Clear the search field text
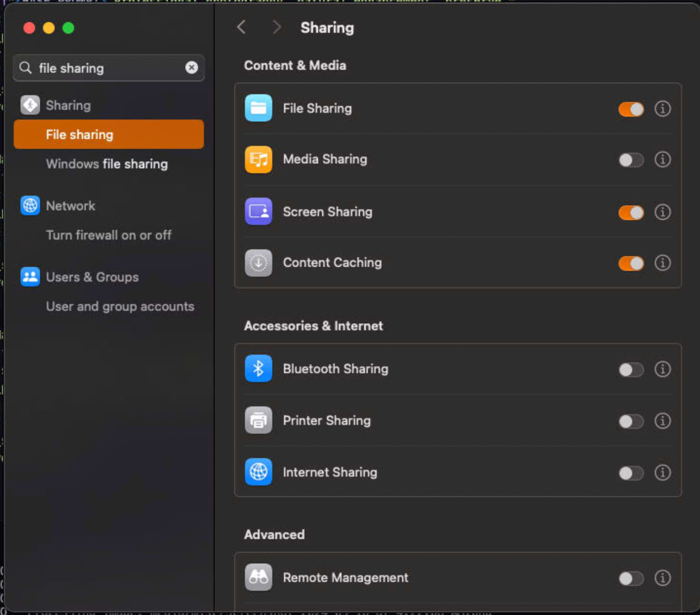Viewport: 700px width, 615px height. coord(192,67)
